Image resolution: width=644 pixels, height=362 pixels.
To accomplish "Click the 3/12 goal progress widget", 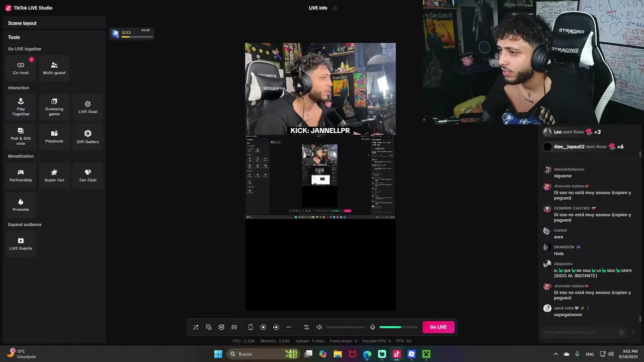I will click(132, 34).
